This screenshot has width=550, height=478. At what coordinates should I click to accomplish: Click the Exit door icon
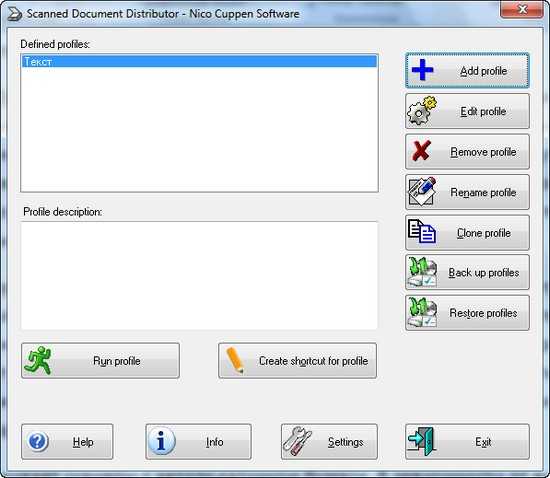coord(421,442)
